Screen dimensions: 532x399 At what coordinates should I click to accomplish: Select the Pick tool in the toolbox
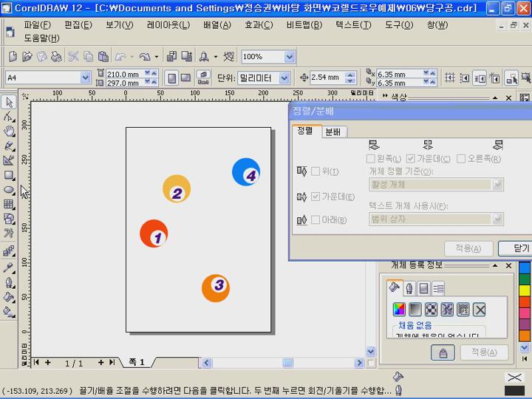click(x=9, y=102)
